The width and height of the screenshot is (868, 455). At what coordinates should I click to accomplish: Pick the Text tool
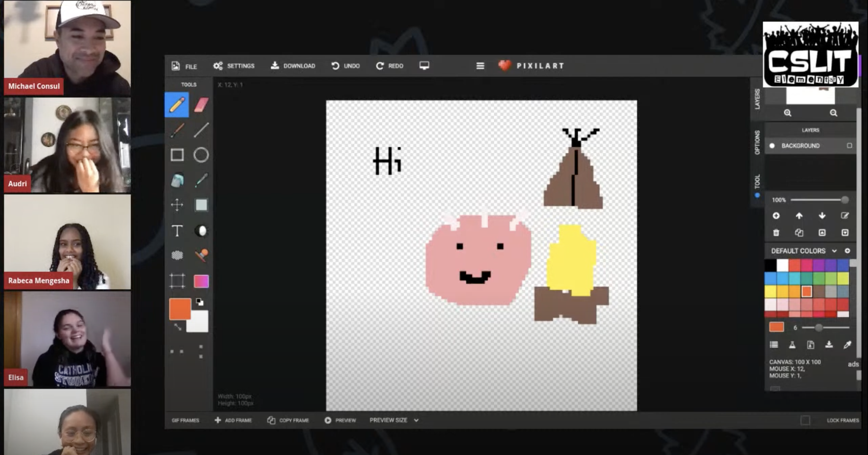click(x=177, y=231)
